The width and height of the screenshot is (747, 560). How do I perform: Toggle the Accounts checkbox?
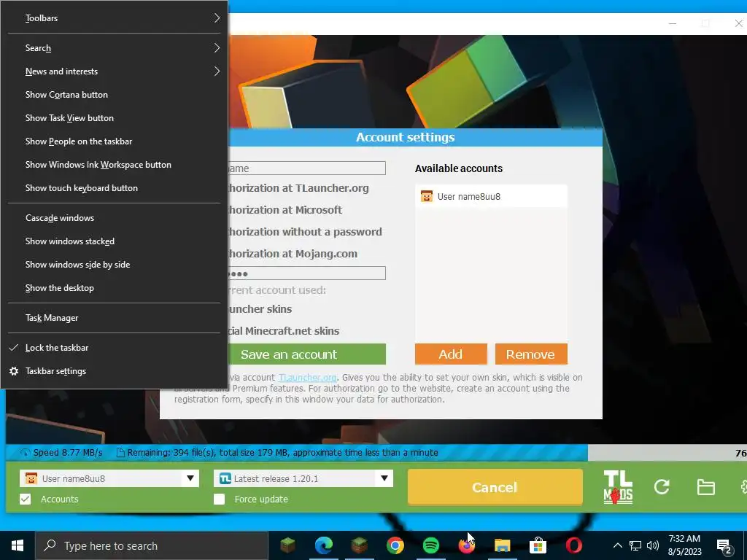(x=26, y=499)
